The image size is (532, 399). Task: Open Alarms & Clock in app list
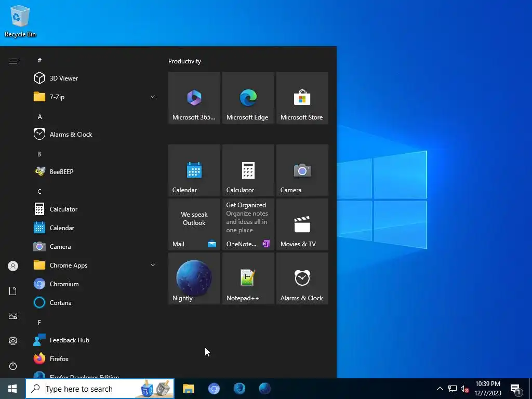95,135
